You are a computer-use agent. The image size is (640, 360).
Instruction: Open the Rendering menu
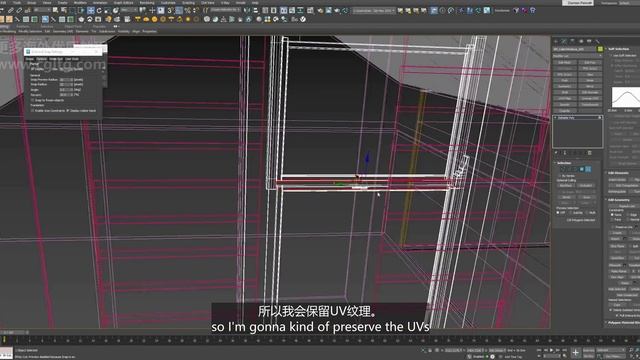pyautogui.click(x=147, y=2)
